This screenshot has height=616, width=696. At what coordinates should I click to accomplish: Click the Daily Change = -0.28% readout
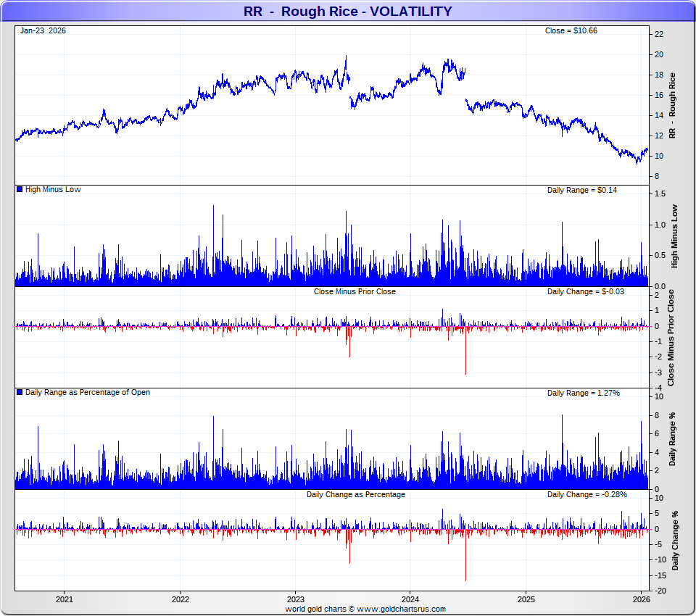587,494
